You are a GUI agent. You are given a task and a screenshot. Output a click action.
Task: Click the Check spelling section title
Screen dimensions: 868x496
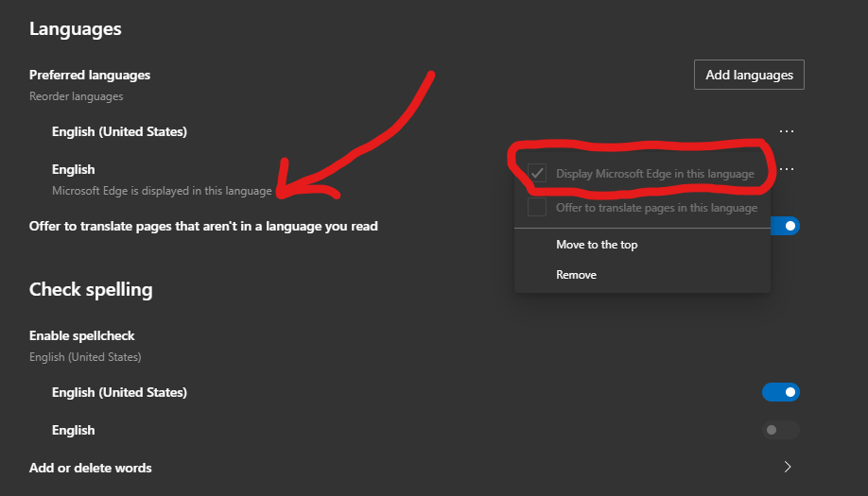[x=91, y=289]
